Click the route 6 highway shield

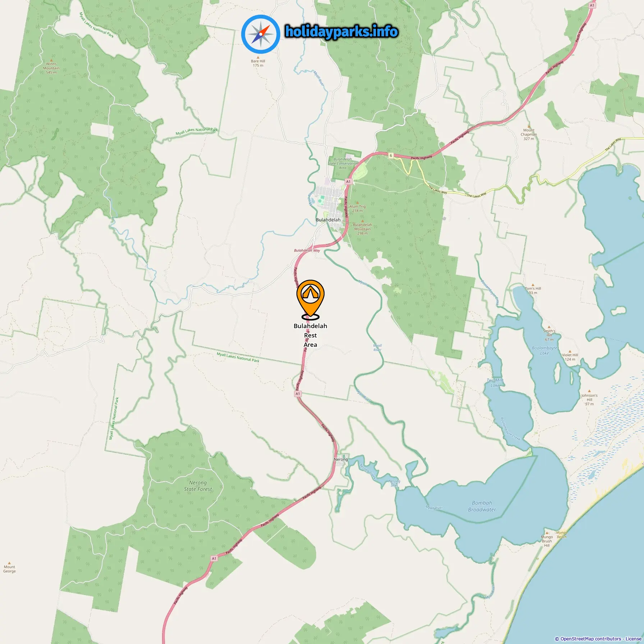391,156
